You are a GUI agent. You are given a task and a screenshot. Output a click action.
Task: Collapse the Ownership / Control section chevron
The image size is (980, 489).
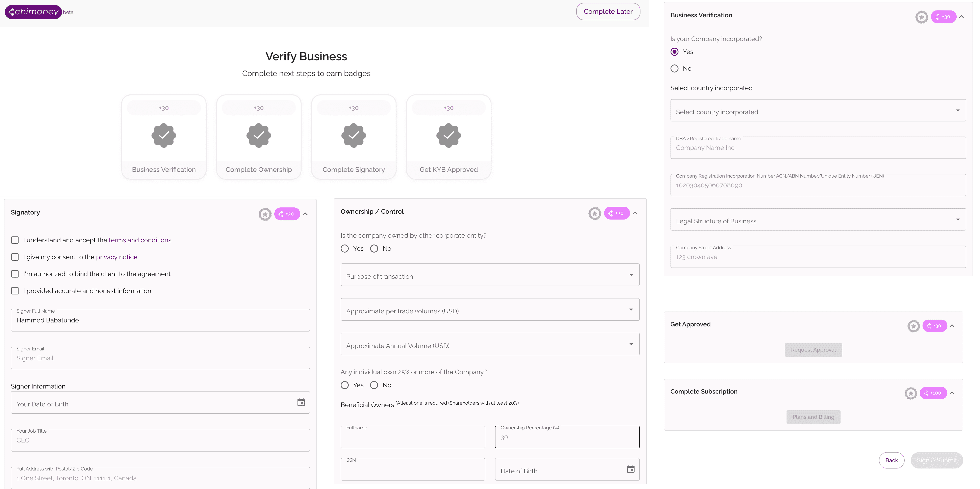[x=635, y=213]
